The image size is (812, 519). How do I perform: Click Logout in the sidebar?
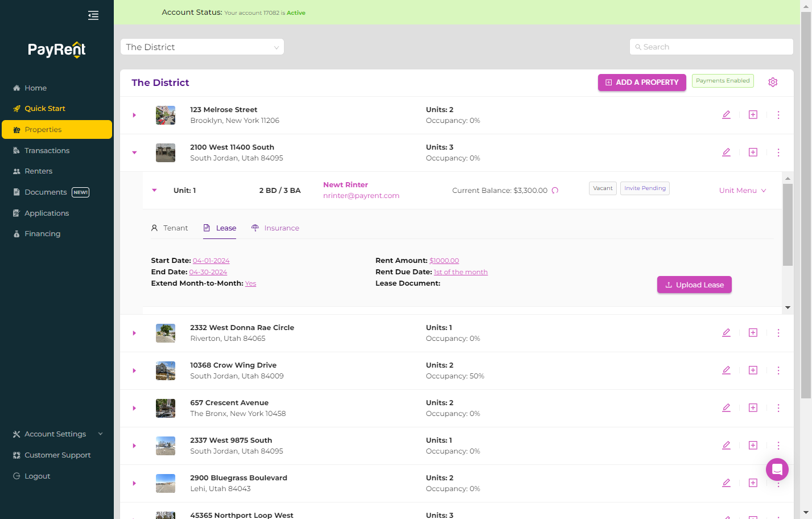click(x=38, y=476)
